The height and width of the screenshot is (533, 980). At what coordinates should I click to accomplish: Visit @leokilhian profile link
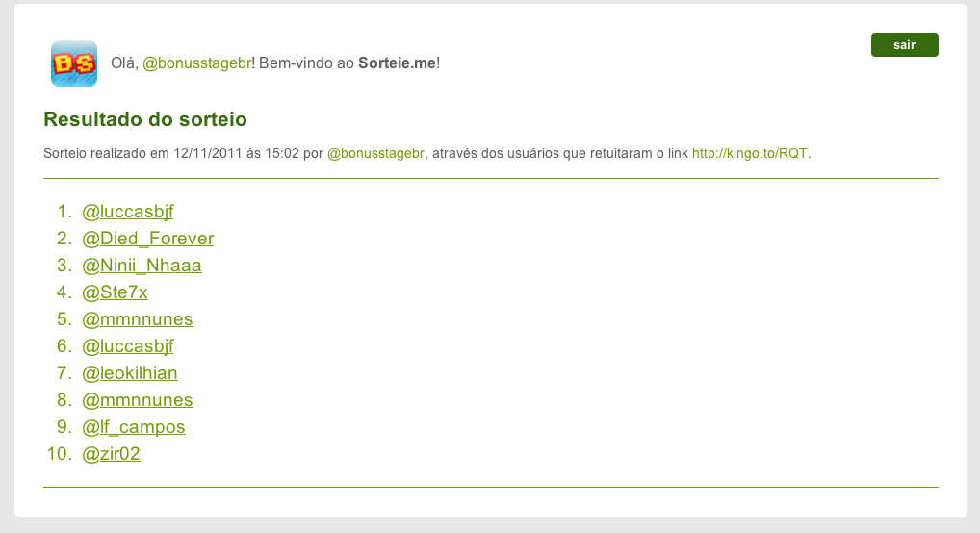click(129, 372)
